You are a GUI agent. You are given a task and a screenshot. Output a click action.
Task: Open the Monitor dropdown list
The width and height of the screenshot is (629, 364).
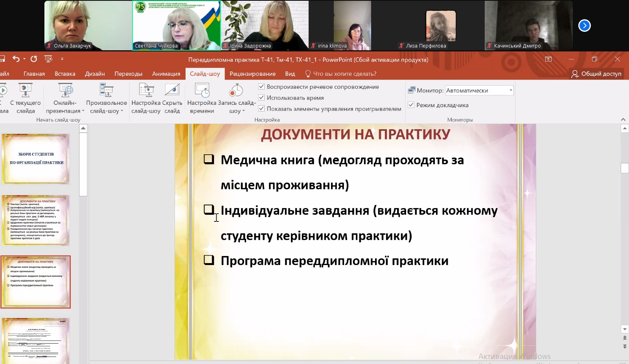coord(510,90)
